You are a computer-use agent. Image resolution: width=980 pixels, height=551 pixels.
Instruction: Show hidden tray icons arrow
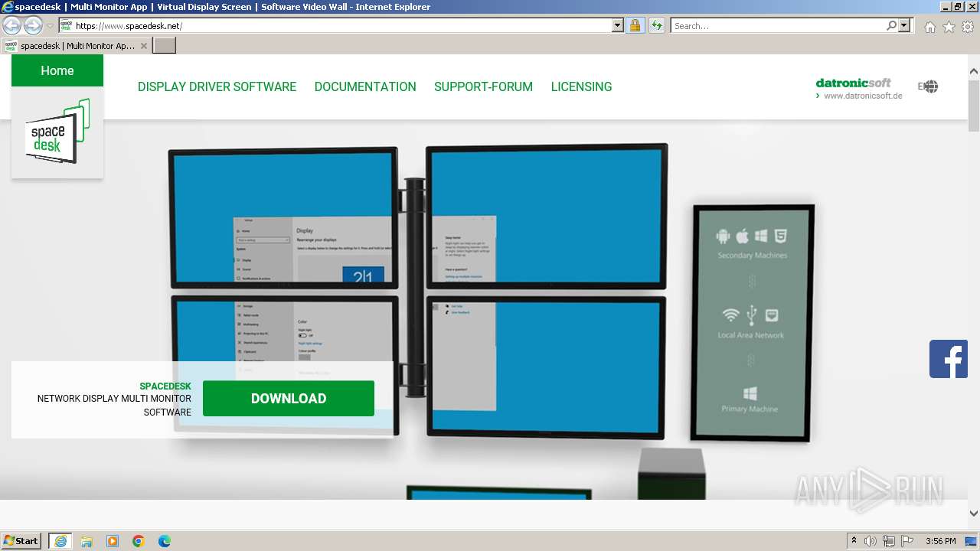854,541
